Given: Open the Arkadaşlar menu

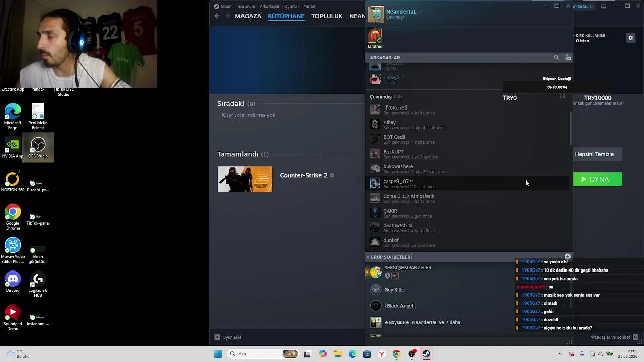Looking at the screenshot, I should tap(269, 6).
